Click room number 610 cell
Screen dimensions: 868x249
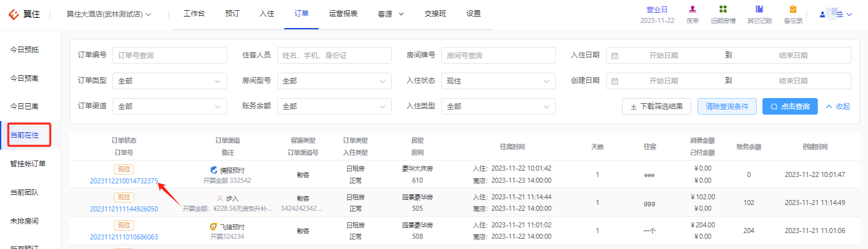click(x=417, y=180)
